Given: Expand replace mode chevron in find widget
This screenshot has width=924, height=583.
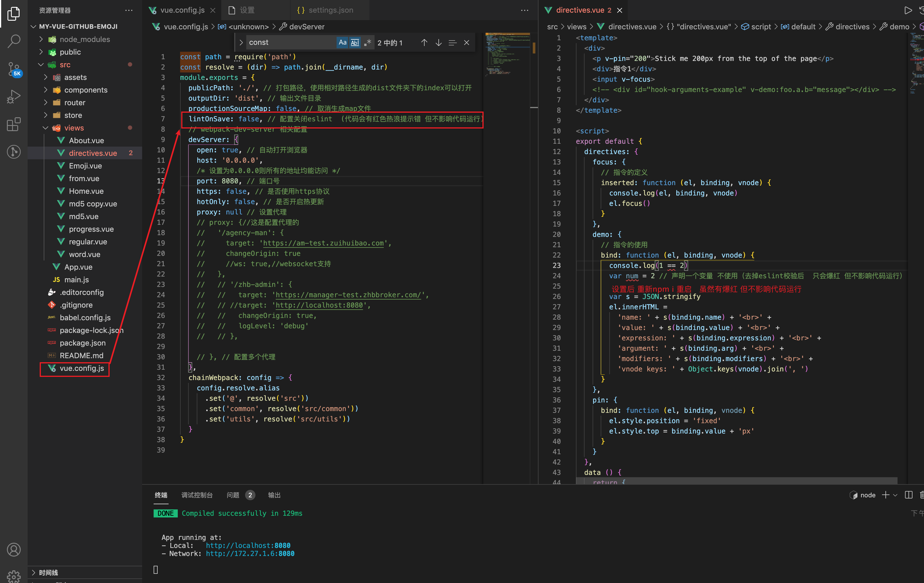Looking at the screenshot, I should (x=240, y=43).
